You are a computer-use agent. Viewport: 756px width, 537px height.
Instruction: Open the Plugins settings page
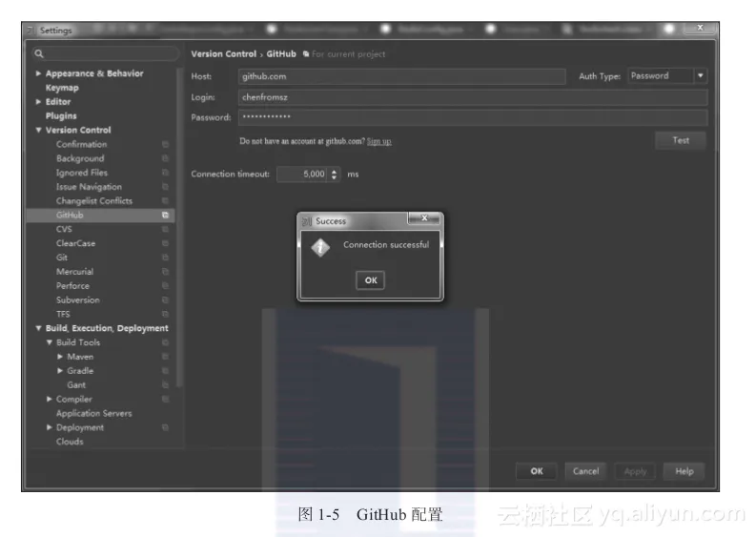[x=61, y=115]
